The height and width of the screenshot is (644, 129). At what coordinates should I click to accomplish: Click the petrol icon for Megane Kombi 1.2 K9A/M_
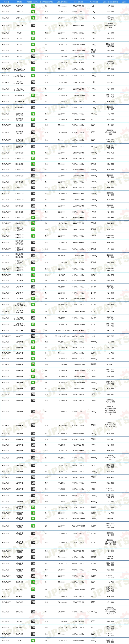[33, 507]
